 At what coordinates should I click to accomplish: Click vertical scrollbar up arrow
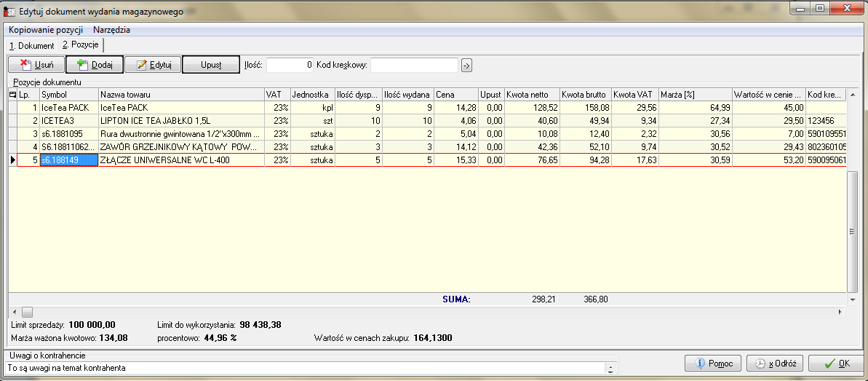click(853, 94)
